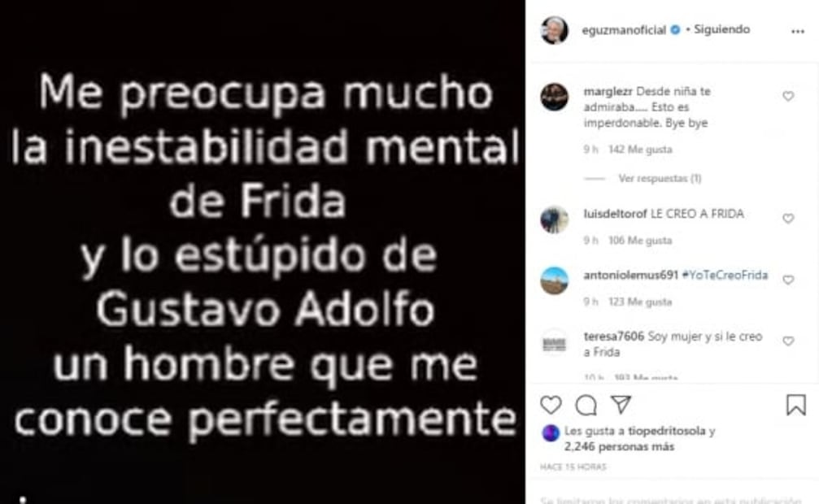View the list of 2,246 personas más
Screen dimensions: 819x504
coord(619,447)
